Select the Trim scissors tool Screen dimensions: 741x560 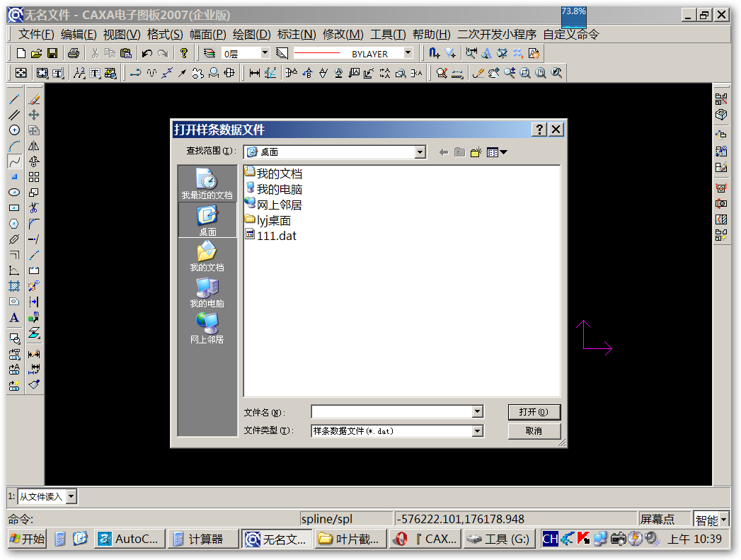pyautogui.click(x=34, y=208)
